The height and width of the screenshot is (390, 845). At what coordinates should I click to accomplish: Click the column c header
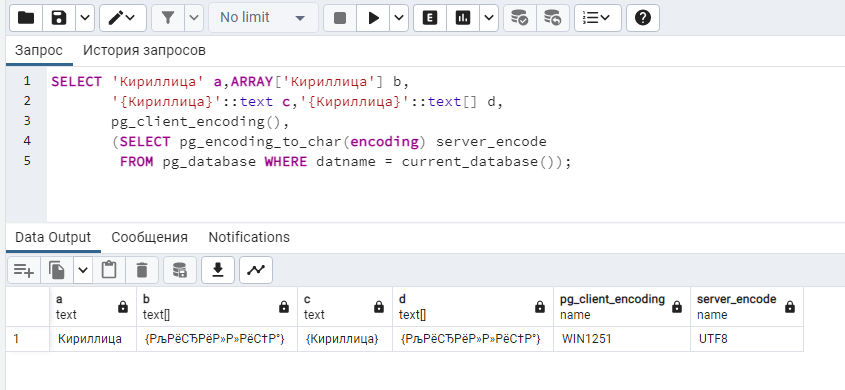pos(345,307)
